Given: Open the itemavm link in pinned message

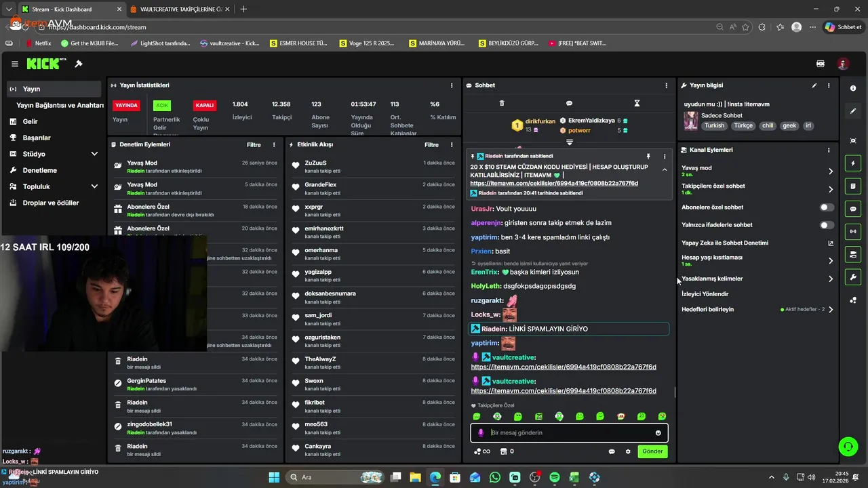Looking at the screenshot, I should coord(554,183).
